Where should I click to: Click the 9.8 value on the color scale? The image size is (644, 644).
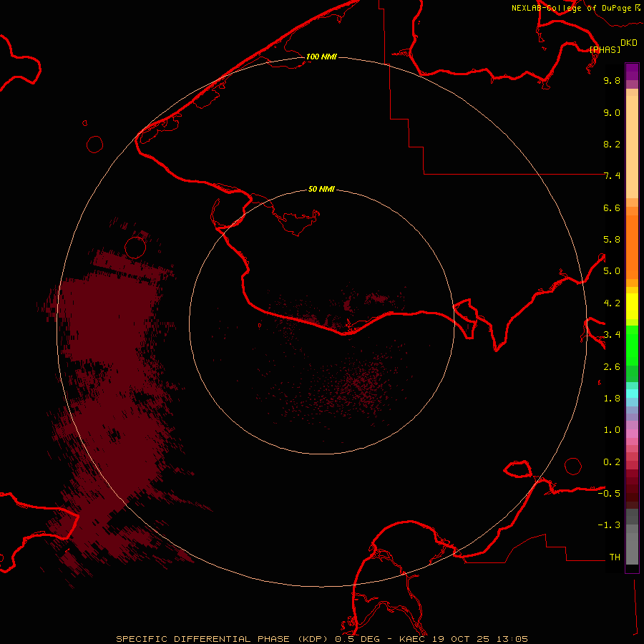(x=612, y=80)
